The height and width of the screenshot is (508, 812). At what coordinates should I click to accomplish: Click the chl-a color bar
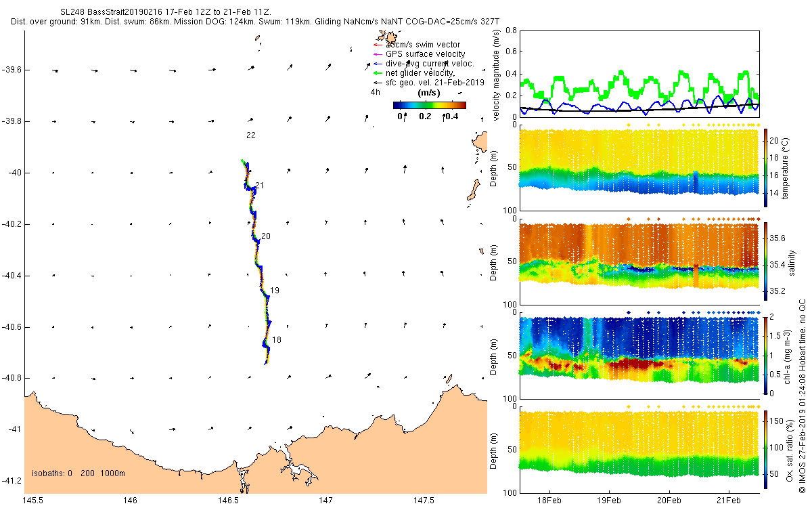pos(767,355)
